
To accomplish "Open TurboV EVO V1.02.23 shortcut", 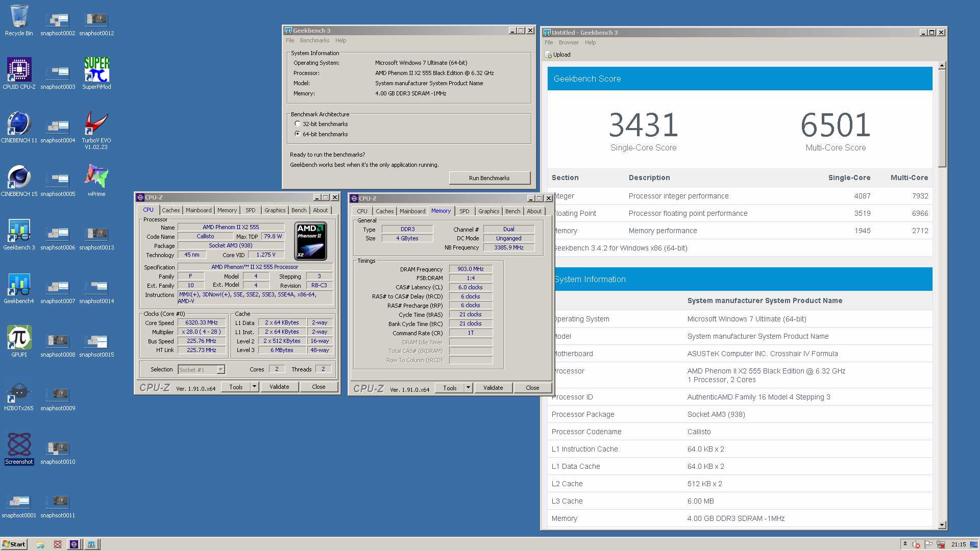I will 96,131.
